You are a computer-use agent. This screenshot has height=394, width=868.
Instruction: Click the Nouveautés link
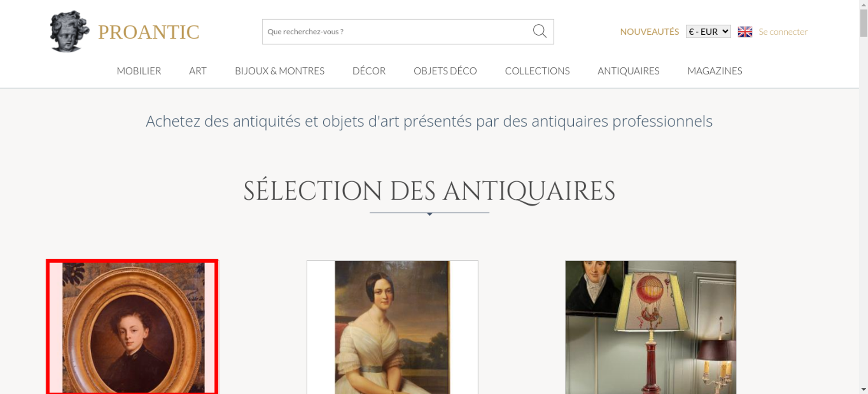coord(649,32)
